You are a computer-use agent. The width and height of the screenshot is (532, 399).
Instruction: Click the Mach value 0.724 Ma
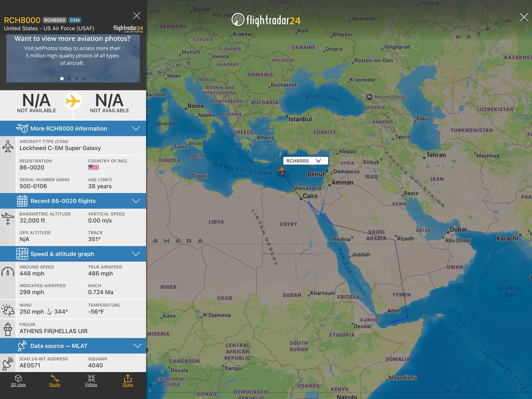[x=101, y=292]
